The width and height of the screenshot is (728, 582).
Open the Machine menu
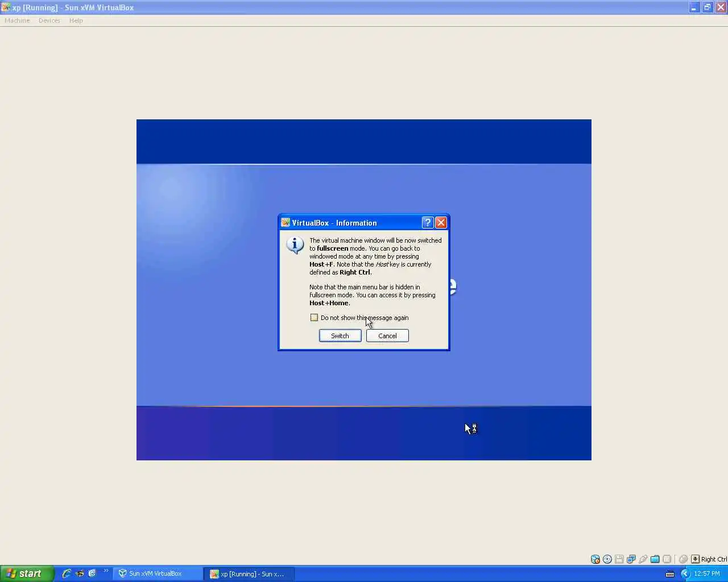point(17,20)
